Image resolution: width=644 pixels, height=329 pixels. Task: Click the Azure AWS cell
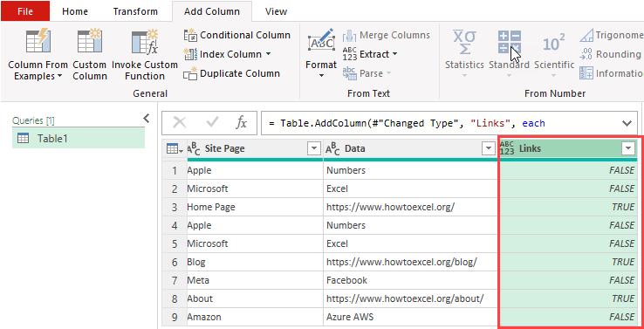coord(410,317)
